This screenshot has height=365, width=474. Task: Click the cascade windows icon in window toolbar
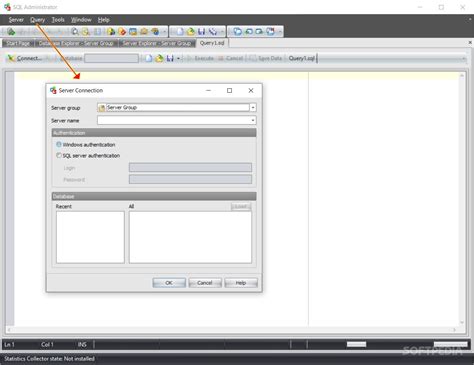[237, 32]
